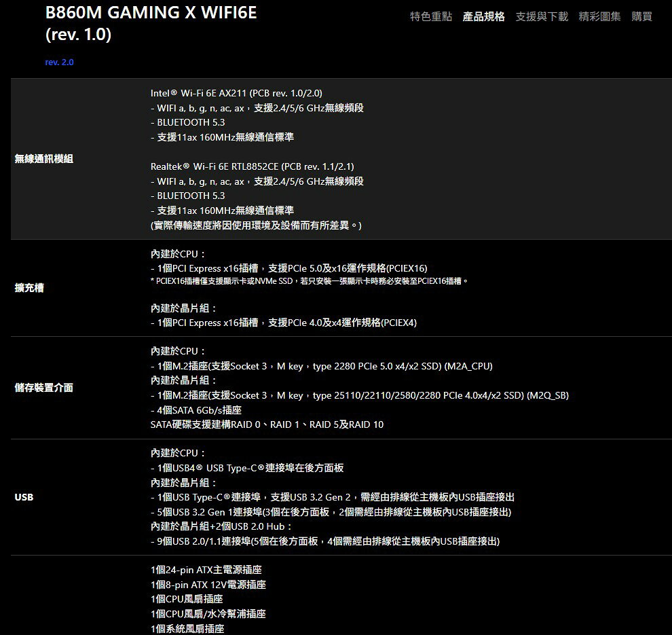Click the 1個USB4 Type-C rear panel line
Viewport: 672px width, 635px height.
(x=247, y=468)
